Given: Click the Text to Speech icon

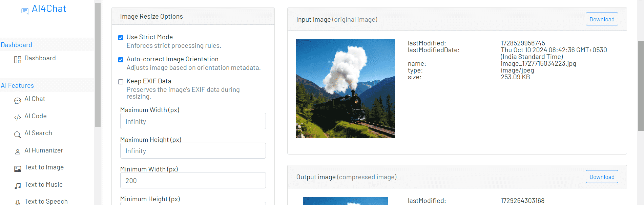Looking at the screenshot, I should 18,202.
